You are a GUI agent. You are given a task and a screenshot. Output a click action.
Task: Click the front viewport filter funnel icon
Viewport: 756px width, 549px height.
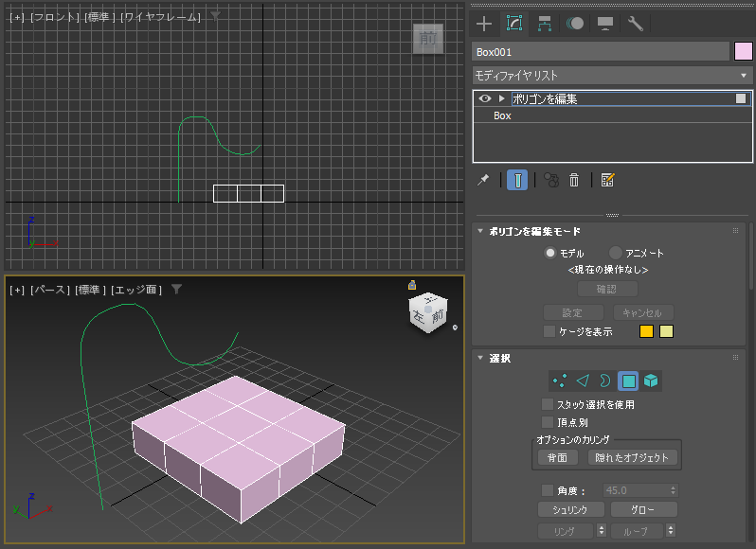click(215, 17)
